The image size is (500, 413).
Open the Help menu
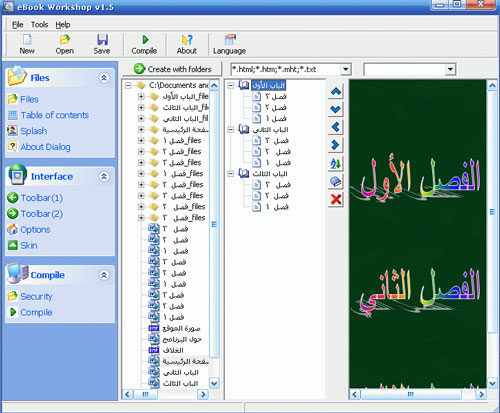(x=63, y=24)
